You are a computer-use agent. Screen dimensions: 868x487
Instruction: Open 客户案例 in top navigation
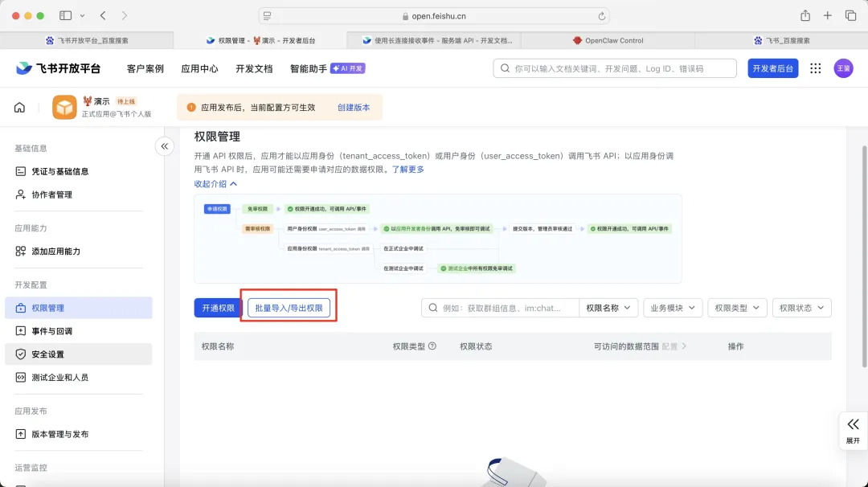pos(145,68)
